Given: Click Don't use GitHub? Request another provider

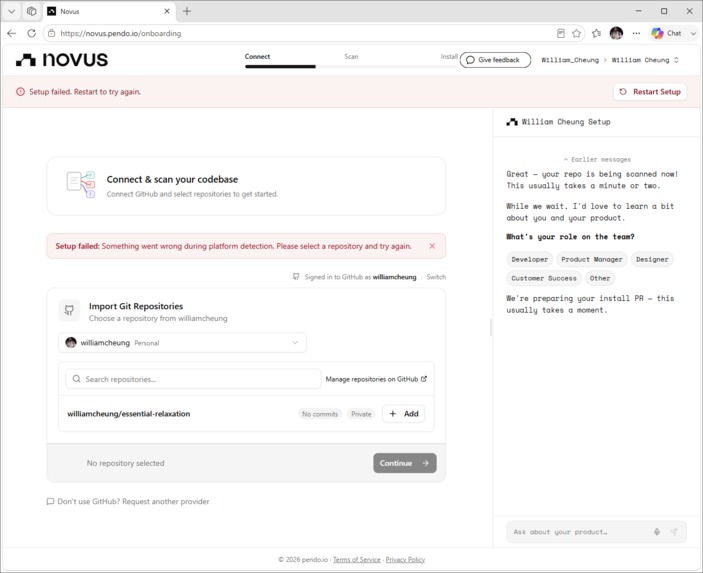Looking at the screenshot, I should click(x=128, y=502).
